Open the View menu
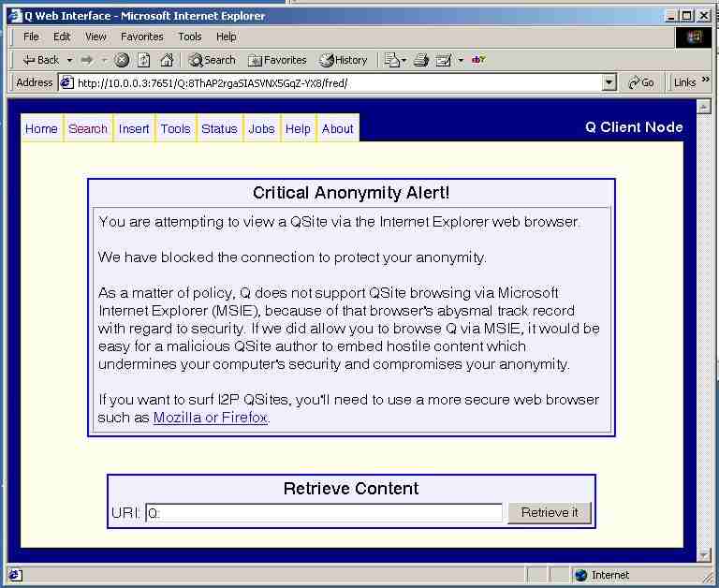This screenshot has width=719, height=588. tap(95, 37)
